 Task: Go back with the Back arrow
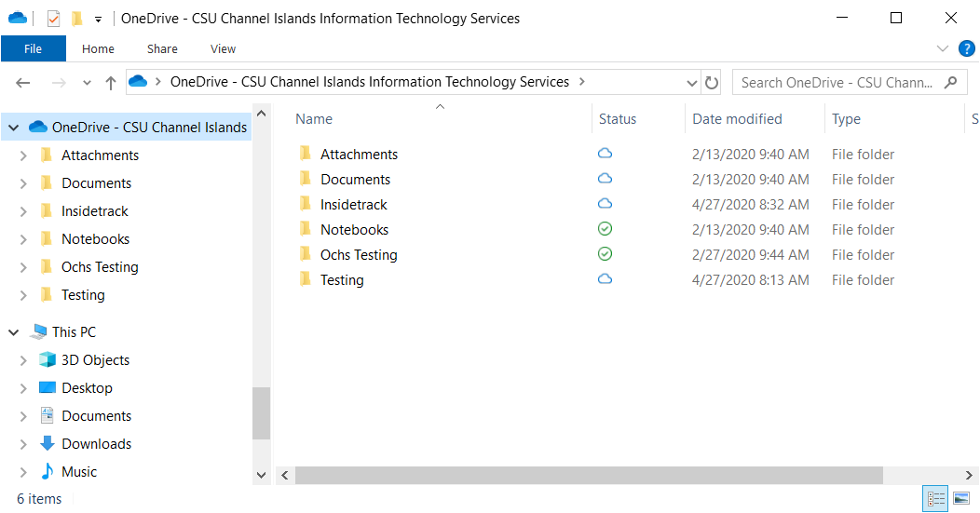23,83
